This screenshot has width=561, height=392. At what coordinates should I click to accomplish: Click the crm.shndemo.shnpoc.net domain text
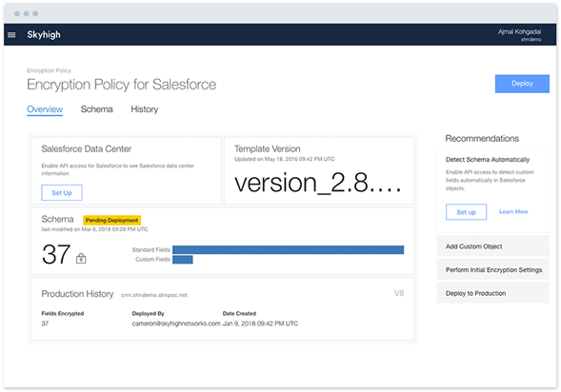[154, 295]
